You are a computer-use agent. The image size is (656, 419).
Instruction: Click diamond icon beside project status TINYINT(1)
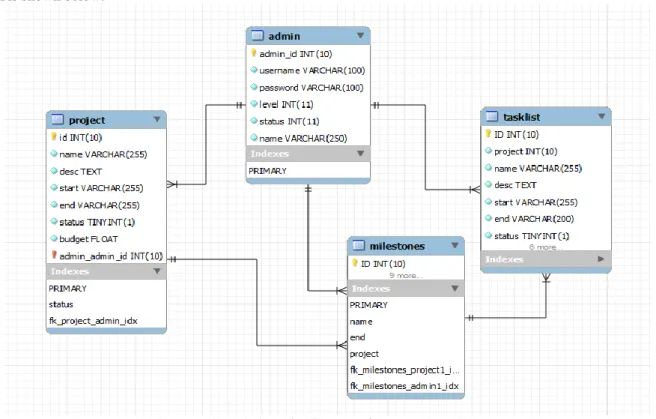pyautogui.click(x=54, y=222)
